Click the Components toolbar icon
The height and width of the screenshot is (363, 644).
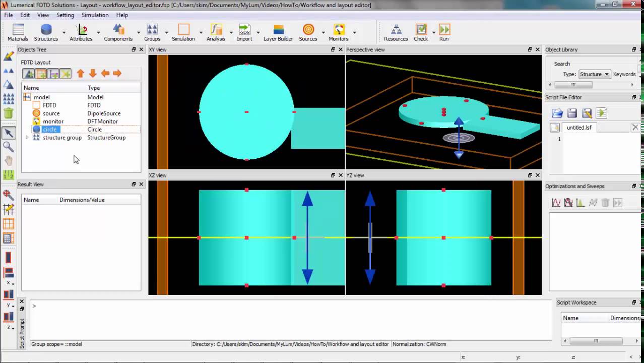[x=118, y=32]
